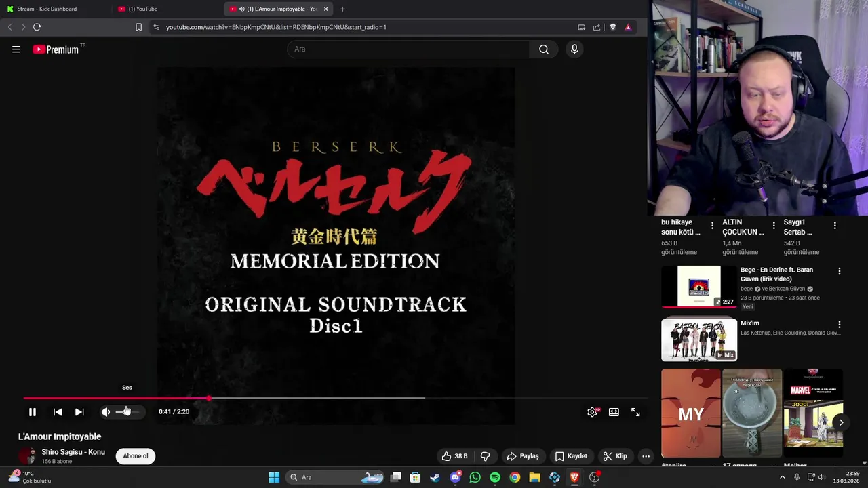This screenshot has height=488, width=868.
Task: Open the Windows Start menu
Action: click(274, 477)
